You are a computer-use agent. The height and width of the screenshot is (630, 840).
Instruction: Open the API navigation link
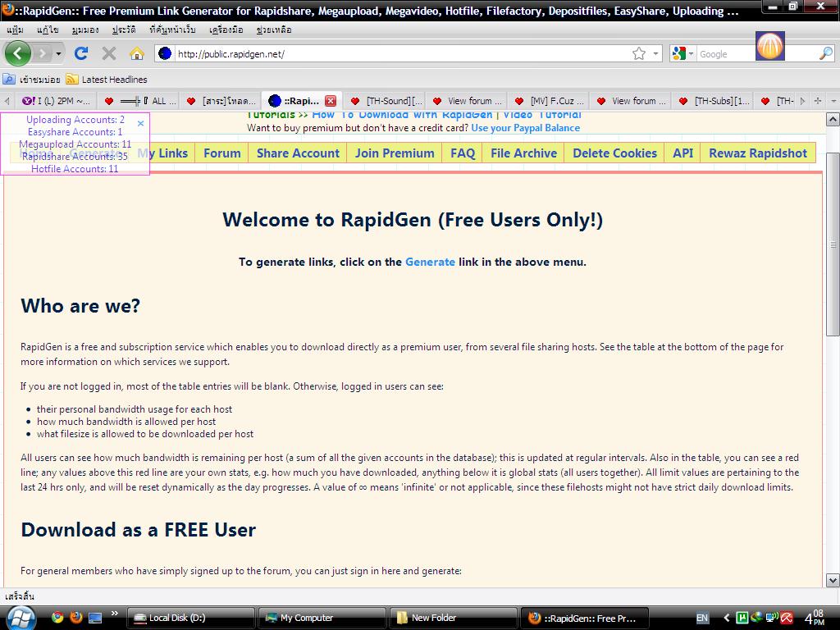pos(683,153)
